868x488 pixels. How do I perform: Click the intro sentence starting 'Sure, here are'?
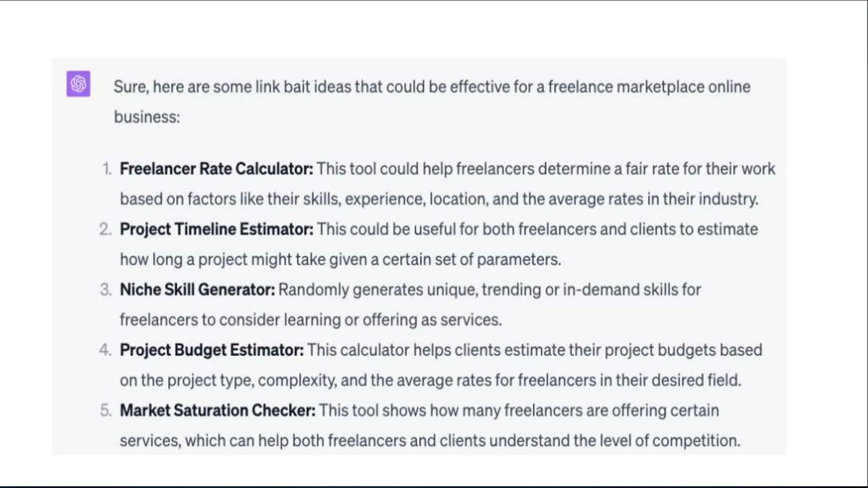click(x=431, y=87)
